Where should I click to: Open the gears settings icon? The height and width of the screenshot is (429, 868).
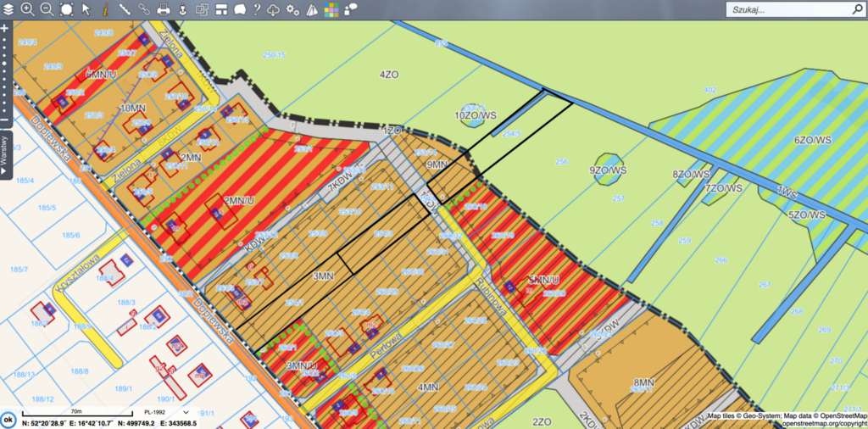pos(292,9)
